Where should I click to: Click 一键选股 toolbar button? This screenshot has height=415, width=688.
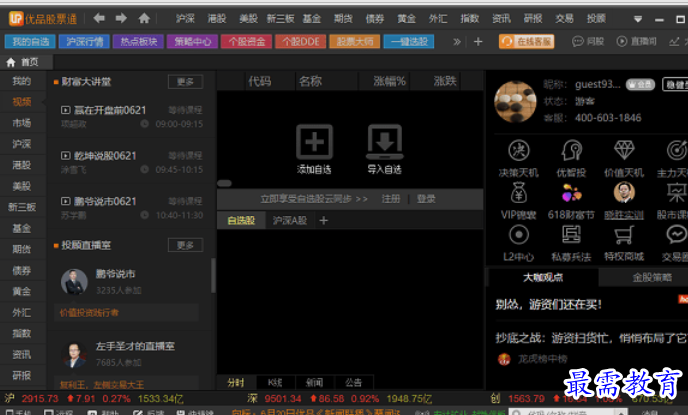point(409,42)
